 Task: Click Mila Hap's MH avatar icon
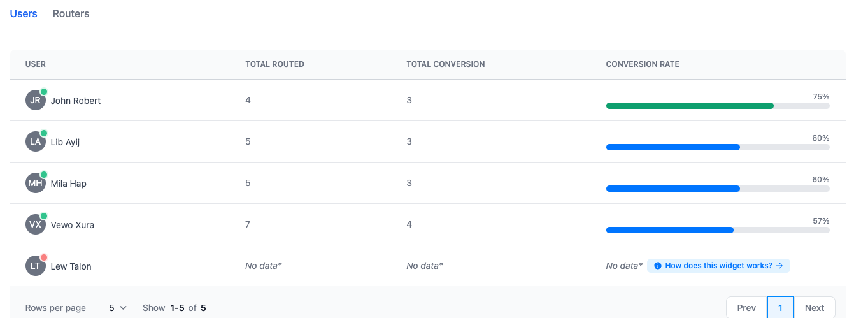tap(36, 184)
